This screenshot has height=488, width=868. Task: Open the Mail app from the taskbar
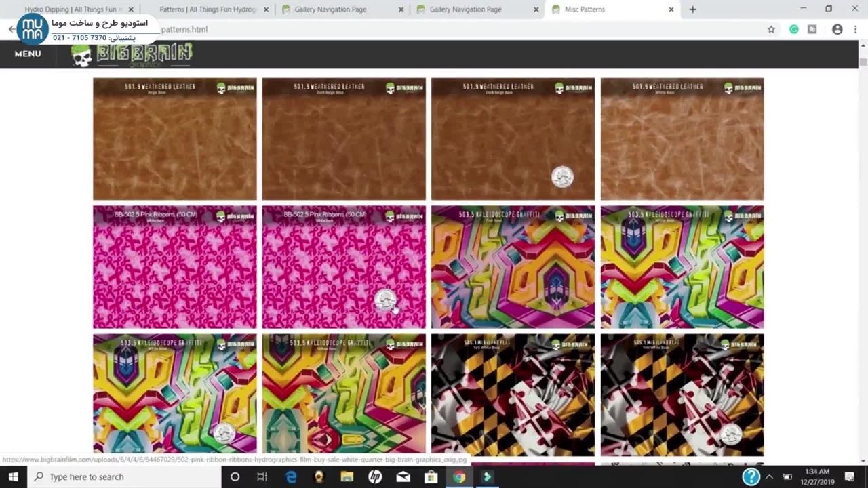pyautogui.click(x=403, y=476)
